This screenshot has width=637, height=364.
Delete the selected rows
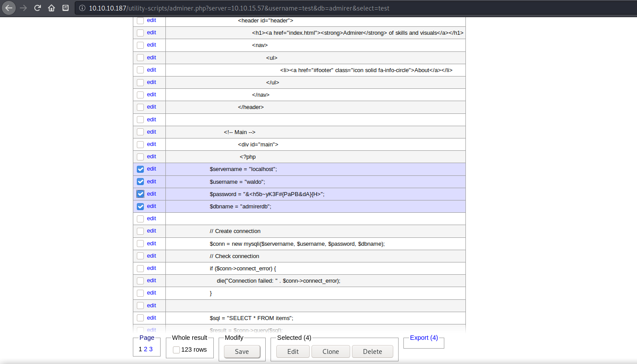[x=372, y=352]
